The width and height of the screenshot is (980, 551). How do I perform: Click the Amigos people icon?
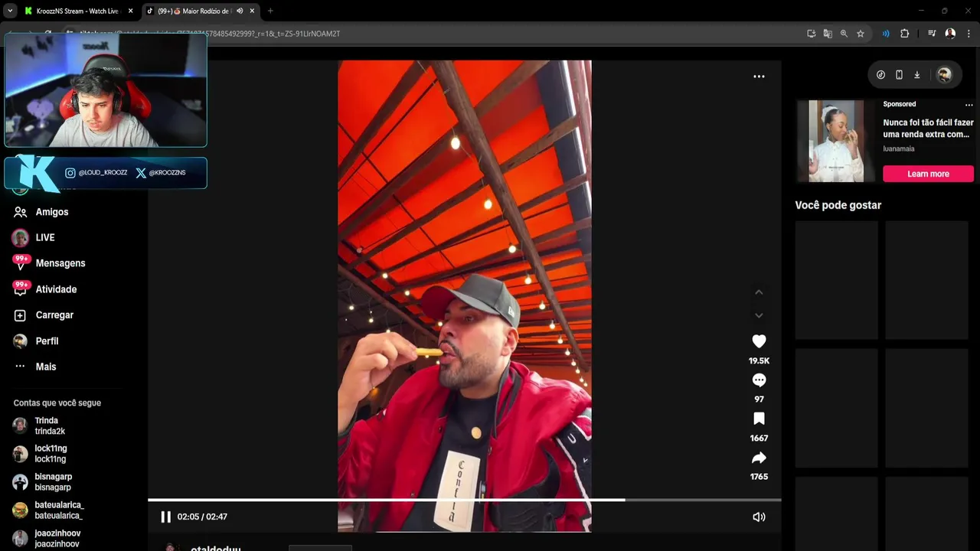pyautogui.click(x=21, y=212)
